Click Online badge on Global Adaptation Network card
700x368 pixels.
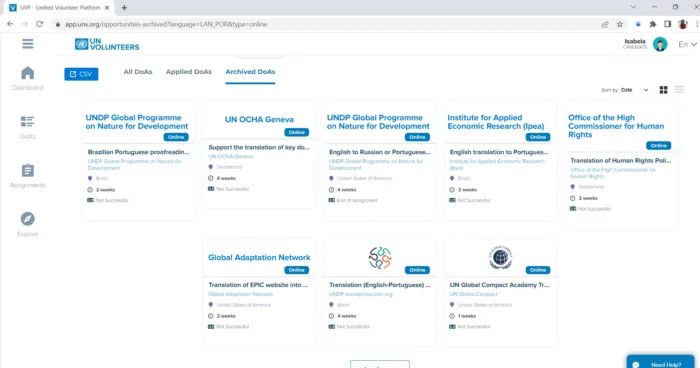coord(296,270)
